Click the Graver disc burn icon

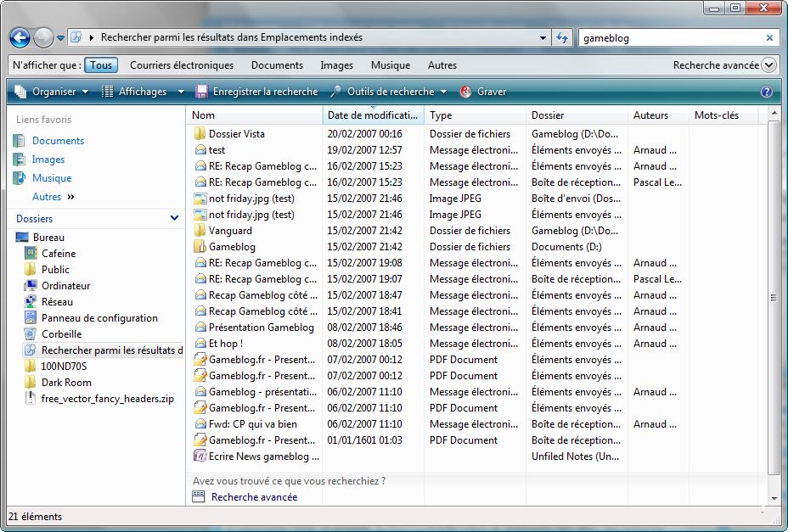(x=466, y=92)
